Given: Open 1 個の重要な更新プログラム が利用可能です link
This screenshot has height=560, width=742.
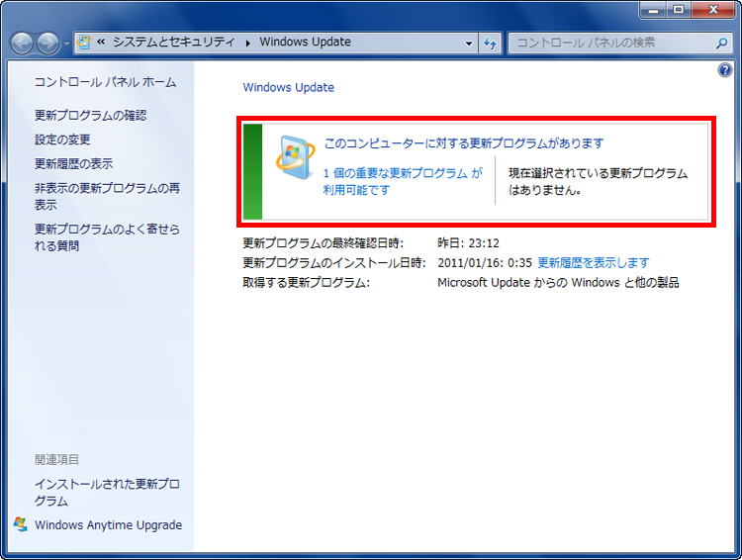Looking at the screenshot, I should [x=403, y=181].
